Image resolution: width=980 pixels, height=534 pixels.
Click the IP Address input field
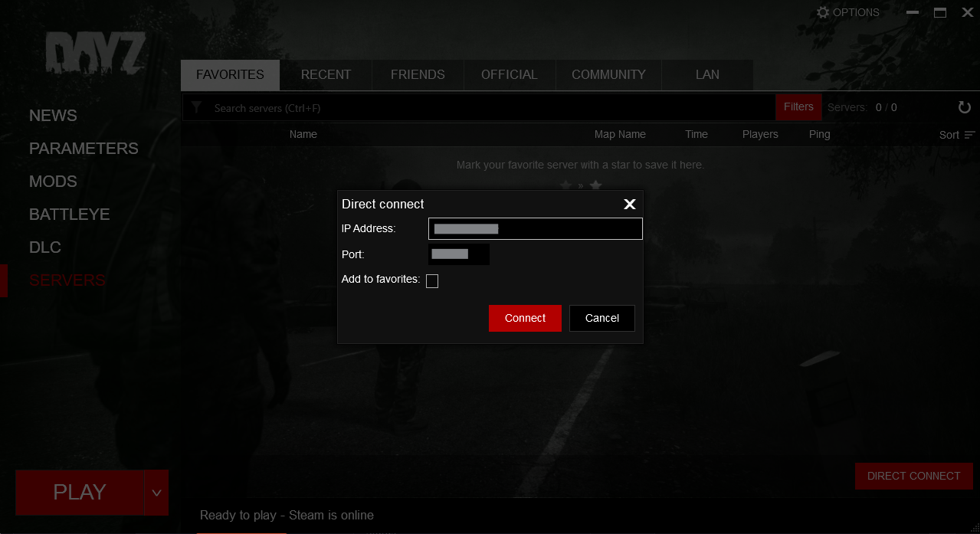click(536, 228)
